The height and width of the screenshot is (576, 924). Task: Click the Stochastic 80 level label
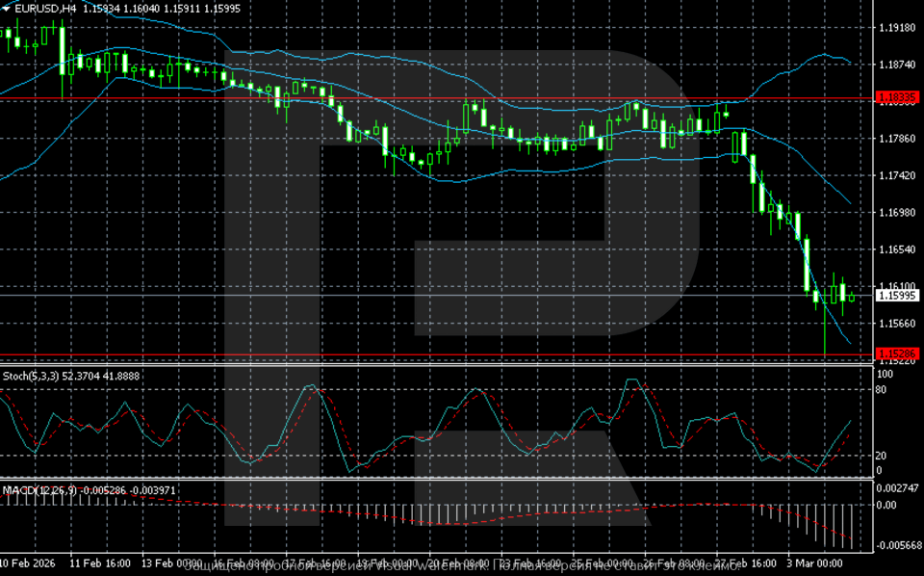880,390
